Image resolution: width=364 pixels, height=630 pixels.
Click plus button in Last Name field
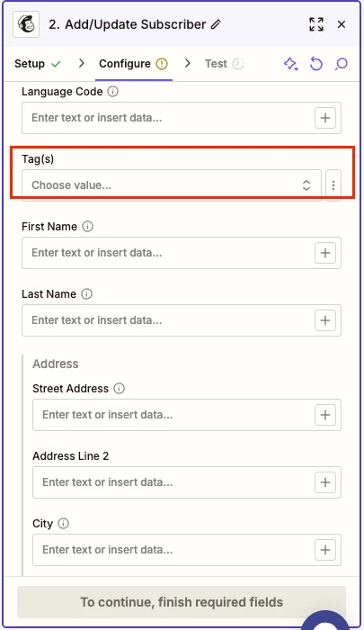(x=325, y=320)
